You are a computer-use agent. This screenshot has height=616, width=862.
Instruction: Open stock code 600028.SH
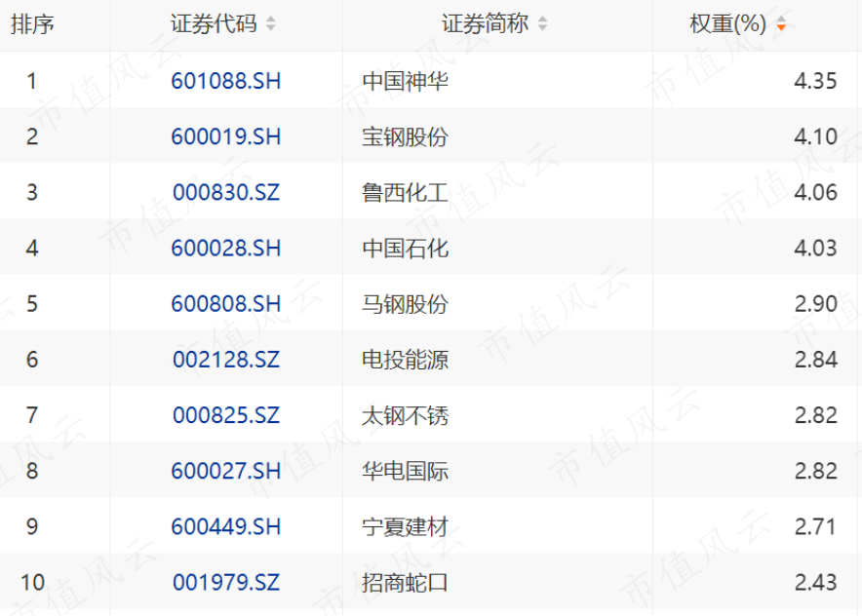(226, 249)
